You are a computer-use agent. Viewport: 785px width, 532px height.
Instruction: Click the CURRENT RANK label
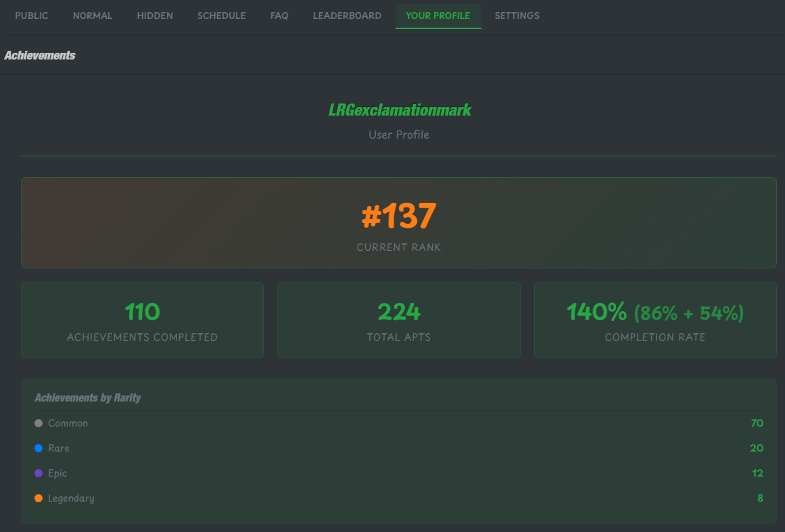point(398,247)
